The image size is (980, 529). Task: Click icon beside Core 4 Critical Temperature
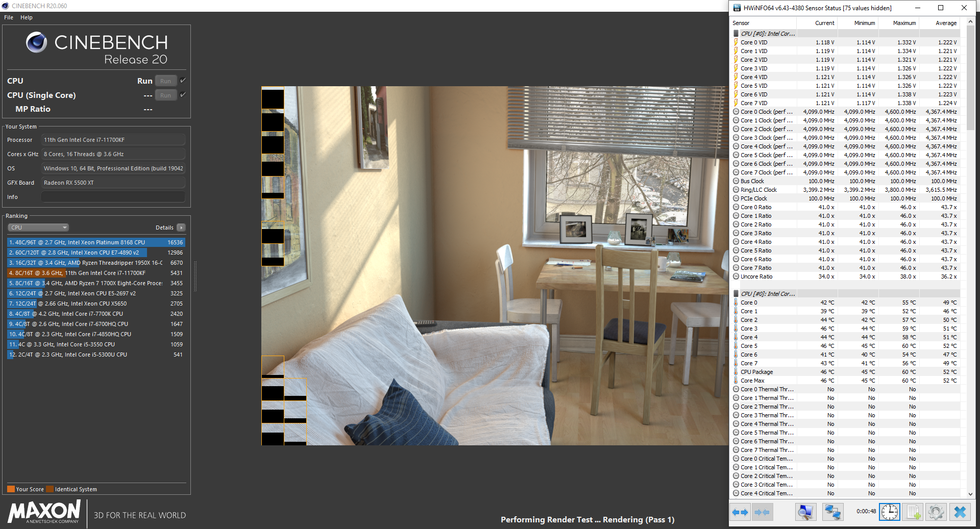click(736, 493)
